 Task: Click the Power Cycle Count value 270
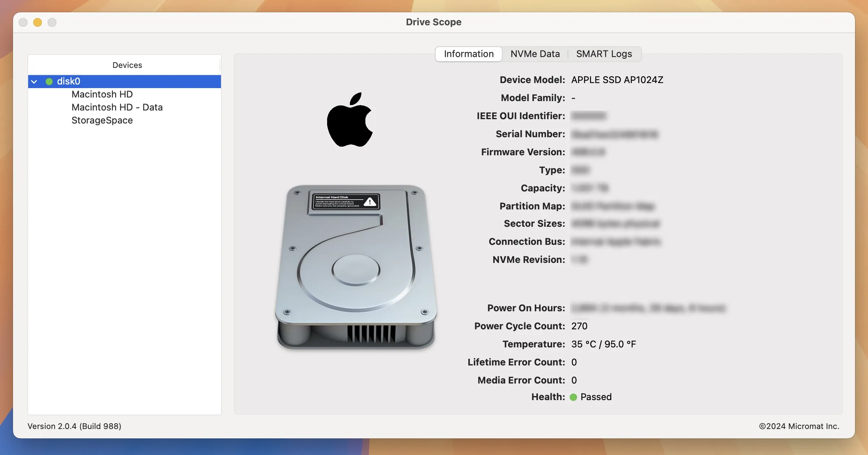coord(579,326)
